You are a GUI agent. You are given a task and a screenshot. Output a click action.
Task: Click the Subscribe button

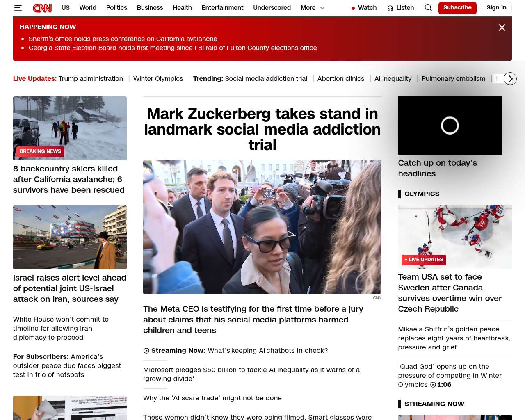457,8
